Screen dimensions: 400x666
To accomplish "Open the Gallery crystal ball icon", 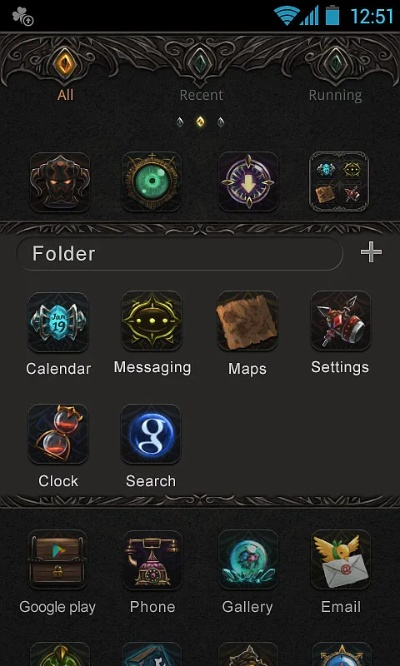I will pyautogui.click(x=248, y=560).
